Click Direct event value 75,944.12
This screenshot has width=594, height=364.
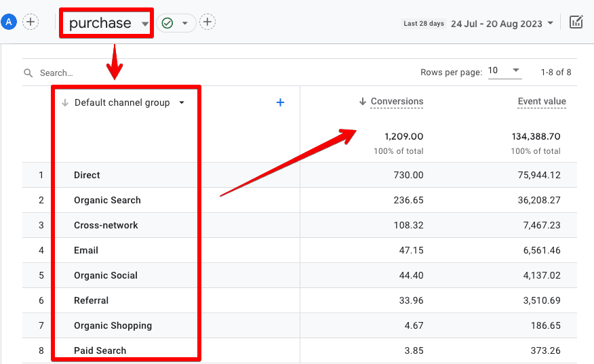tap(539, 175)
